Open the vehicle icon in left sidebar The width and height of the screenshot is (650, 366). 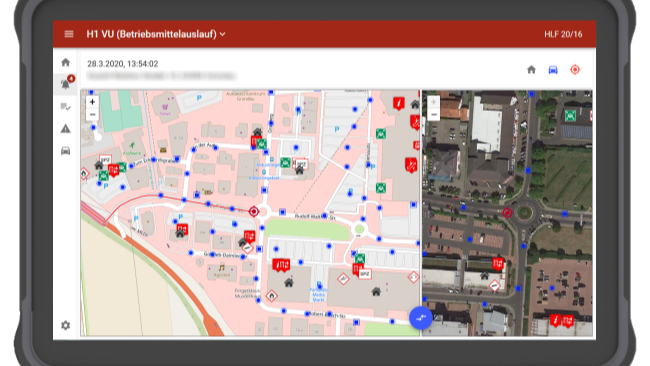pos(65,151)
